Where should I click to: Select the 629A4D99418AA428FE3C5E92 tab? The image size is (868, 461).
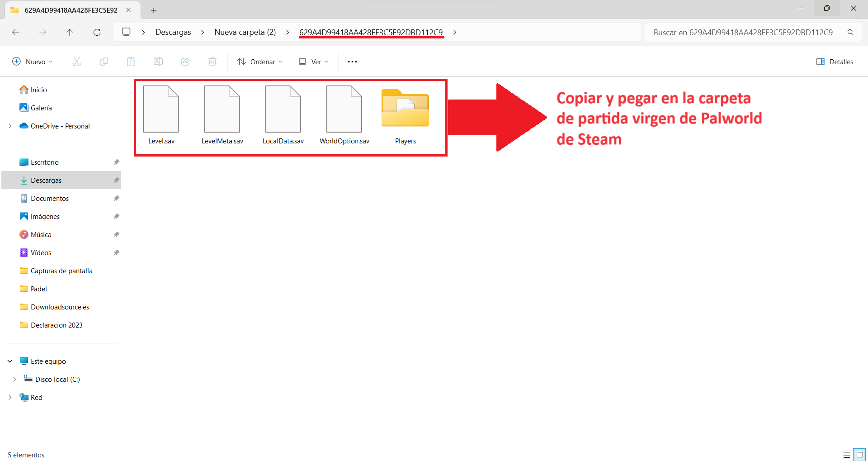tap(71, 10)
